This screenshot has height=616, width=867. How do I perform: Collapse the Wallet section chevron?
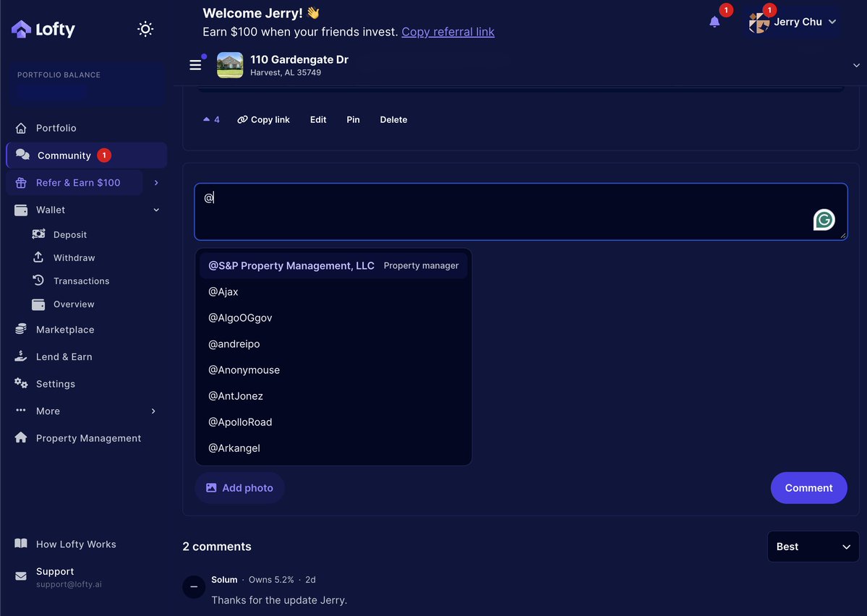tap(156, 210)
